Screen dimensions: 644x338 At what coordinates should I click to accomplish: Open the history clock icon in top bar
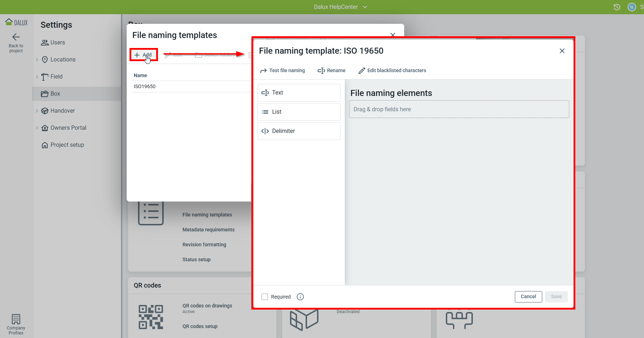pyautogui.click(x=617, y=7)
